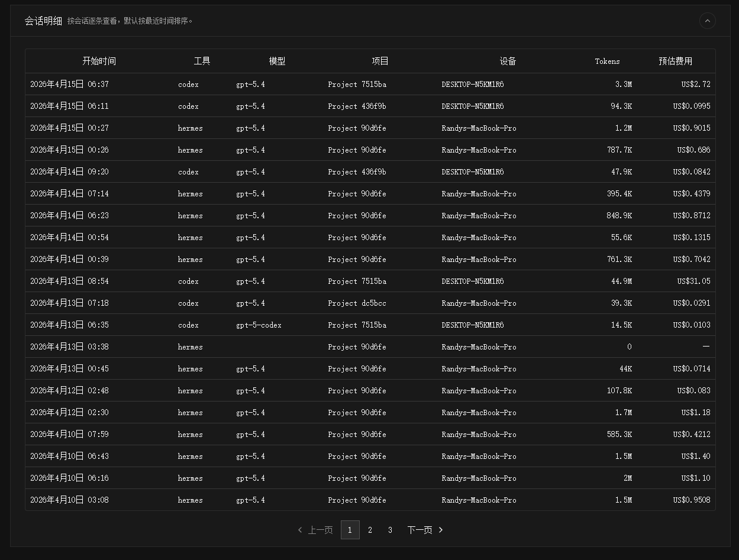Click the 2026年4月10日 03:08 timestamp
This screenshot has height=560, width=739.
[69, 500]
